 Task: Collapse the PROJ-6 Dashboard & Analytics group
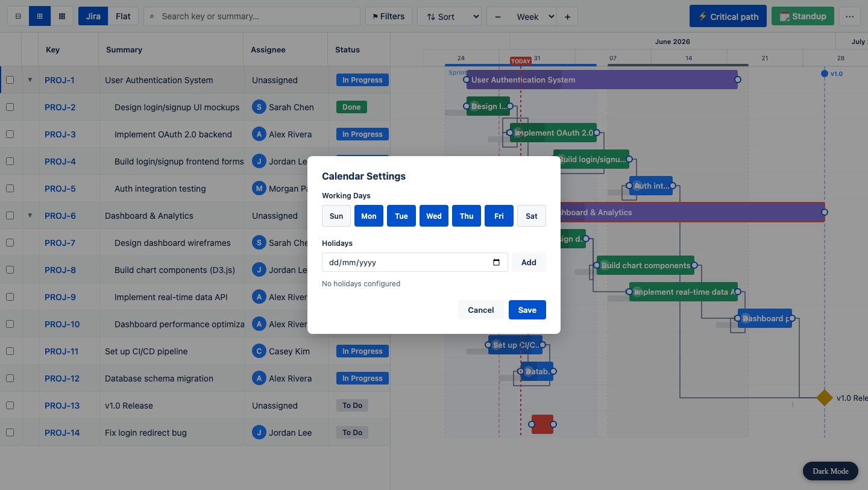tap(30, 216)
